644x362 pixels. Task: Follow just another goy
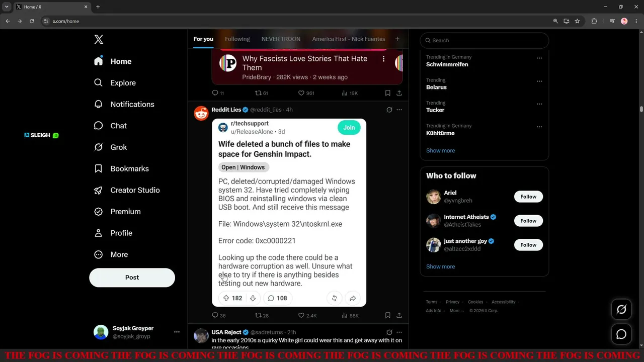pyautogui.click(x=528, y=245)
